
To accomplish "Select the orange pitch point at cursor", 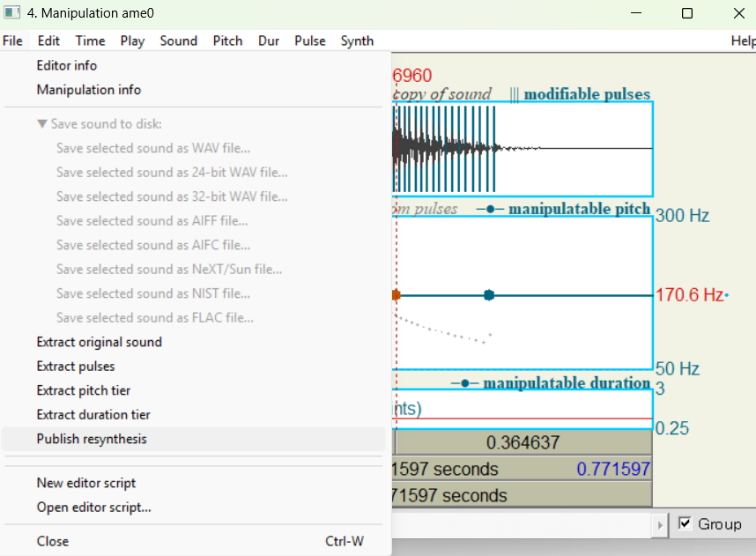I will 396,295.
